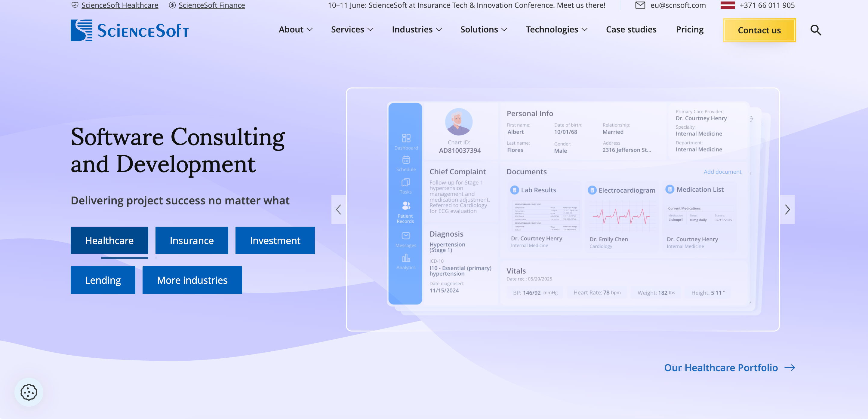868x419 pixels.
Task: Click the Software Consulting and Development headline
Action: point(177,150)
